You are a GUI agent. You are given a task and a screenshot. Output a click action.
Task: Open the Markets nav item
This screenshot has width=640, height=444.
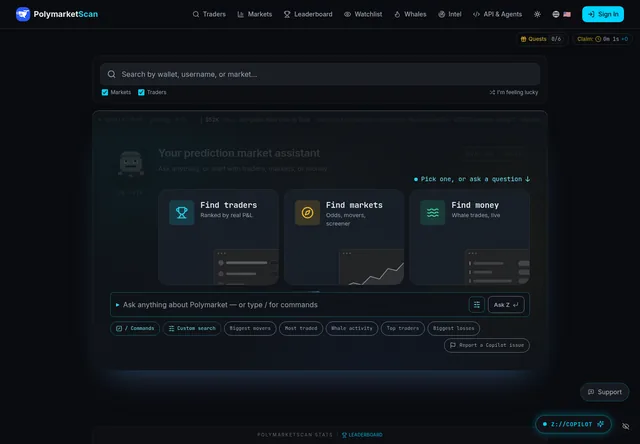coord(254,14)
